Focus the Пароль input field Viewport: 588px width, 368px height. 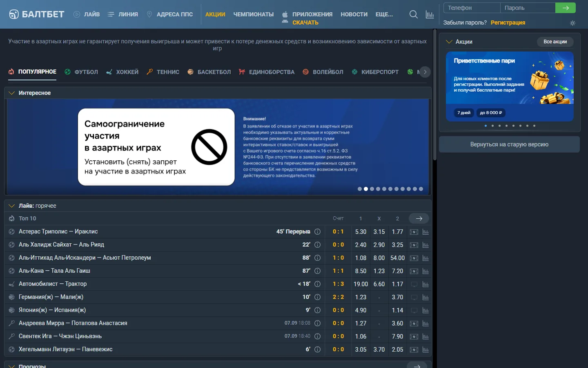click(x=528, y=8)
